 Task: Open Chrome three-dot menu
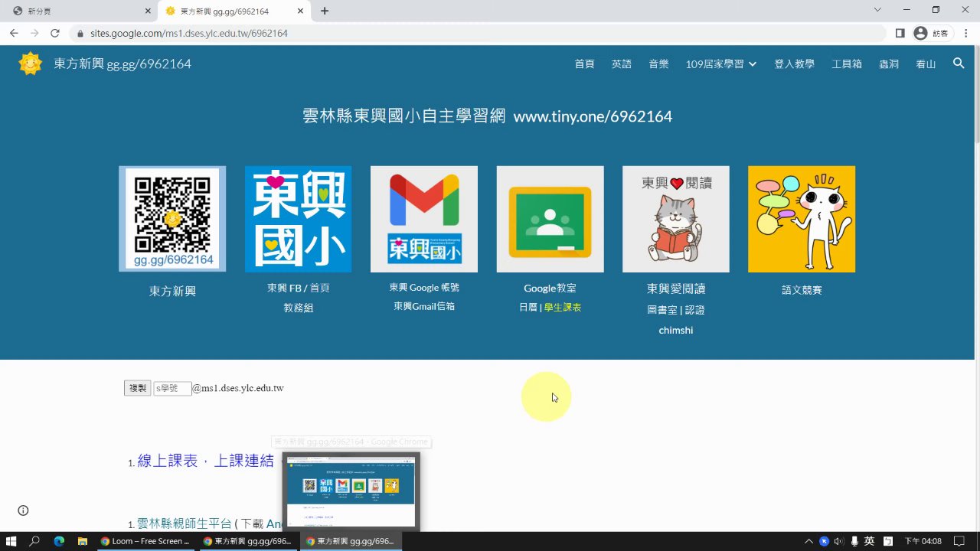(965, 33)
